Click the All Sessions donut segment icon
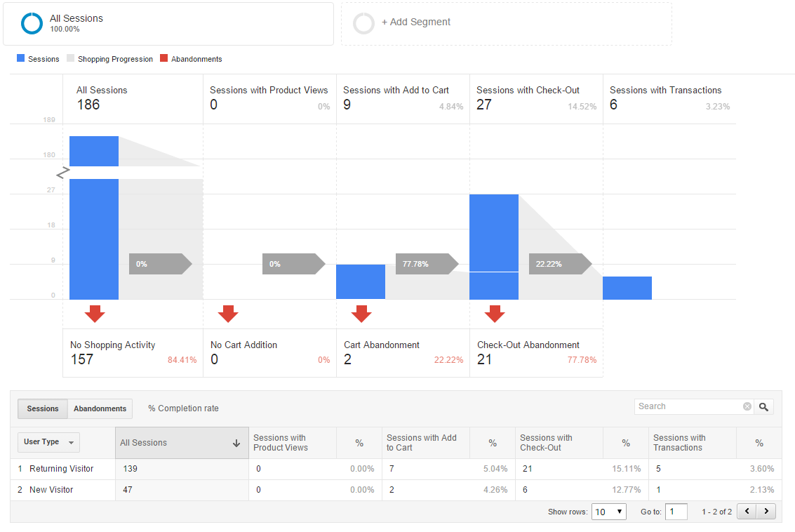The width and height of the screenshot is (795, 532). 32,23
